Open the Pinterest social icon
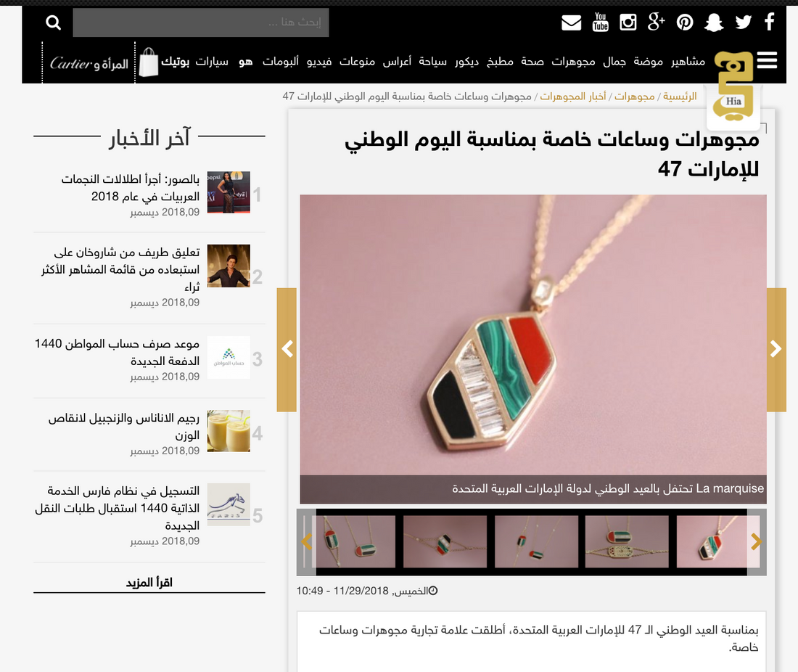This screenshot has height=672, width=798. (x=685, y=22)
